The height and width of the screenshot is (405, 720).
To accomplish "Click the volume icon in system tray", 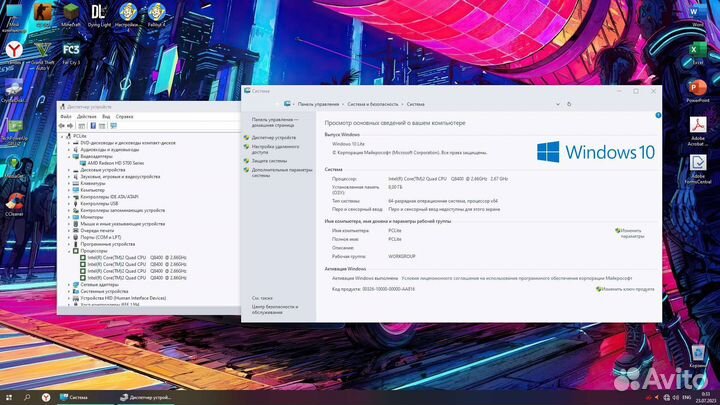I will 675,397.
